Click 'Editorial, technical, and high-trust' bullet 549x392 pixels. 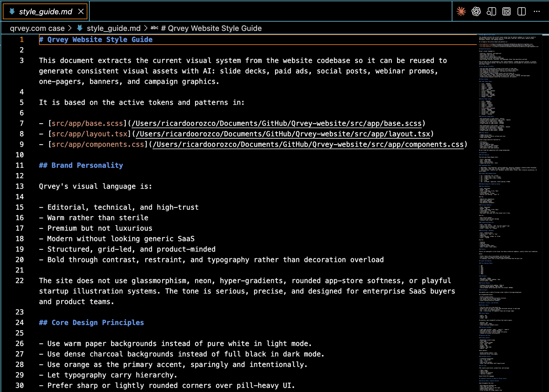119,207
